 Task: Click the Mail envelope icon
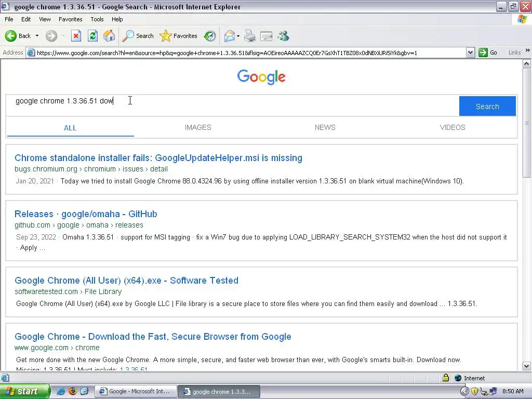pos(229,36)
